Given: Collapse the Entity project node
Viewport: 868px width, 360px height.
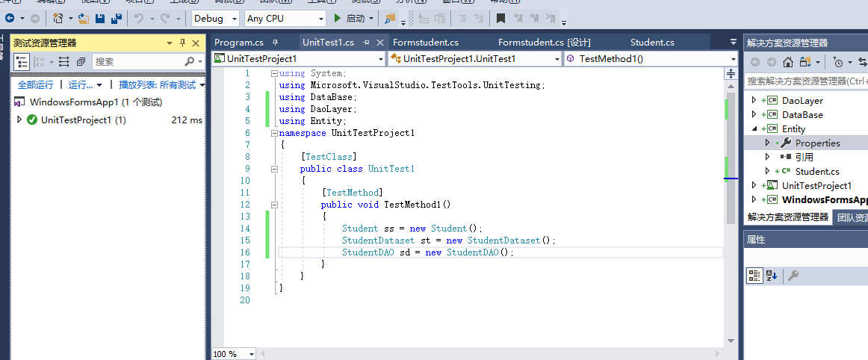Looking at the screenshot, I should coord(754,129).
